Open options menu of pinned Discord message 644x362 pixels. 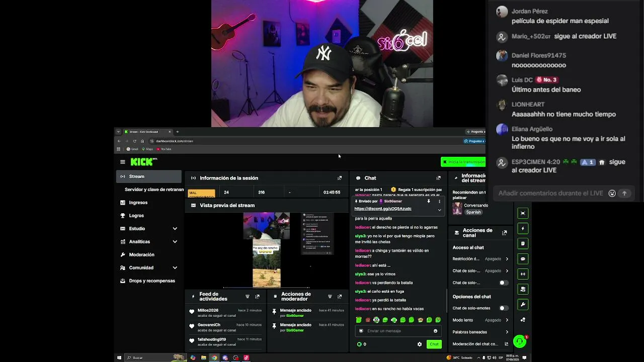pyautogui.click(x=439, y=201)
